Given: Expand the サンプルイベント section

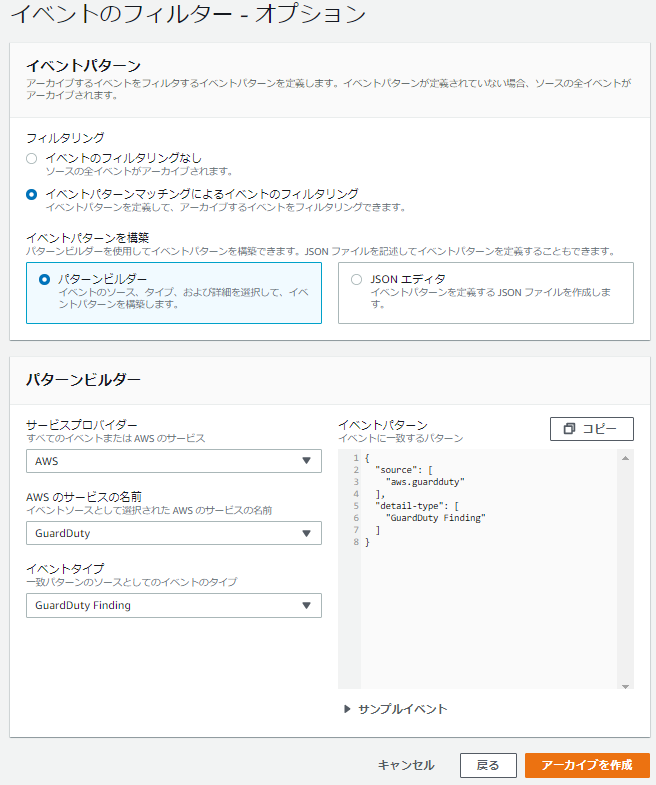Looking at the screenshot, I should click(396, 709).
